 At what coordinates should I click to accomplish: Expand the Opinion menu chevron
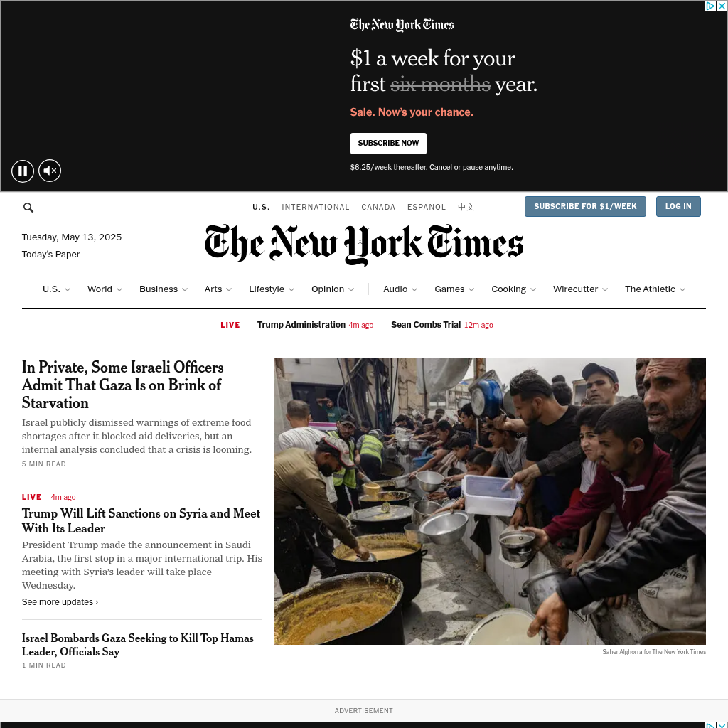[x=351, y=289]
